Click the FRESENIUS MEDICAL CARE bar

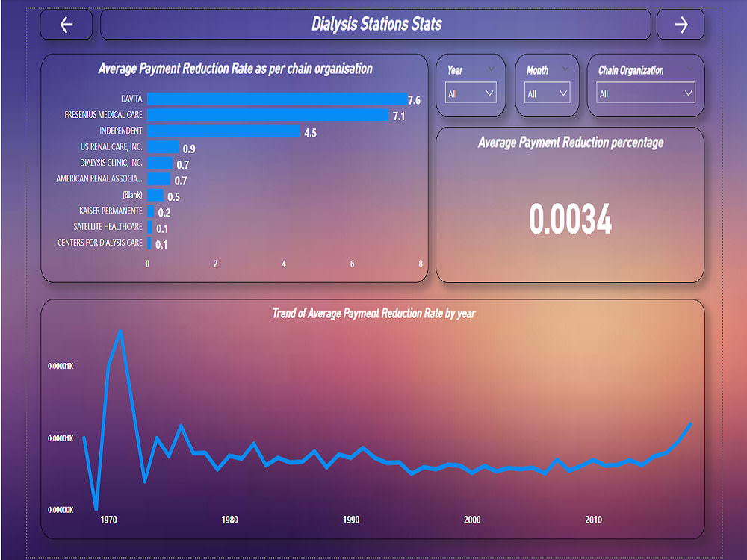[x=269, y=114]
